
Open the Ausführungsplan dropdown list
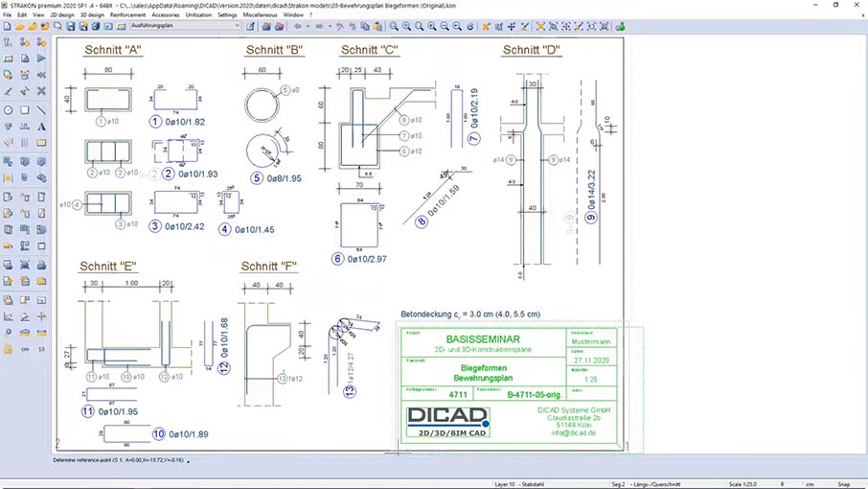(x=237, y=27)
